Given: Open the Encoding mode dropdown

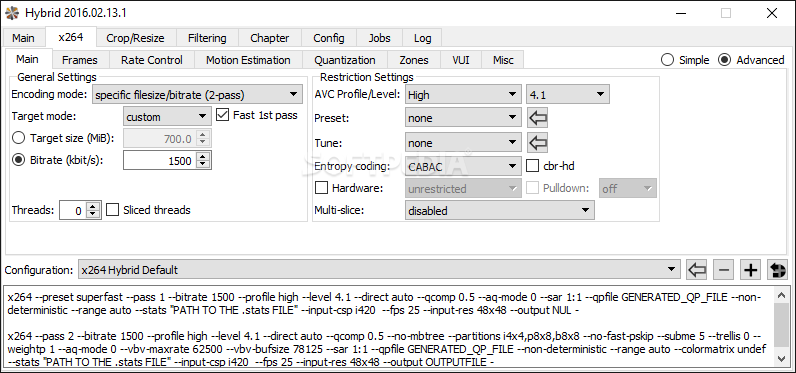Looking at the screenshot, I should (196, 94).
